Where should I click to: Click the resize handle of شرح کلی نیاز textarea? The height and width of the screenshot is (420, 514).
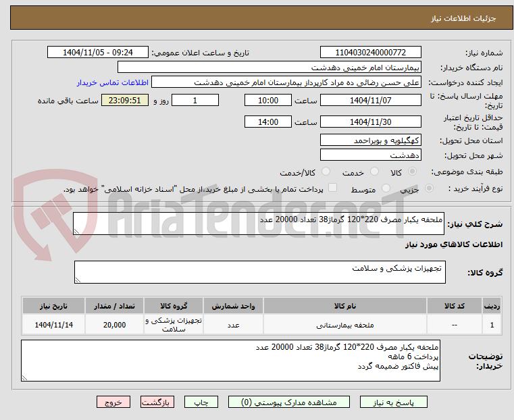[x=76, y=232]
